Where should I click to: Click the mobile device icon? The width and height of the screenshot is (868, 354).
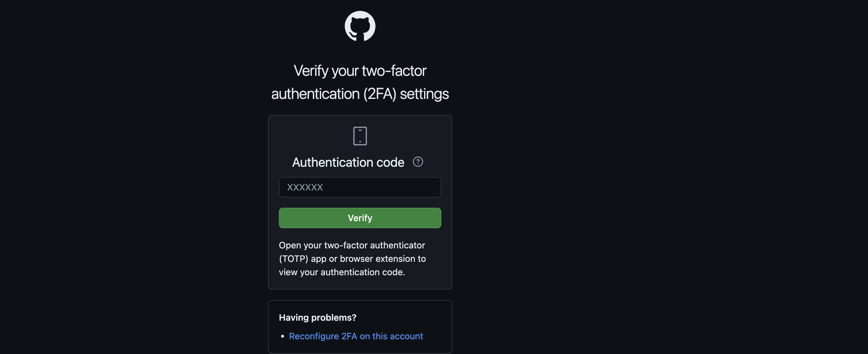tap(360, 136)
